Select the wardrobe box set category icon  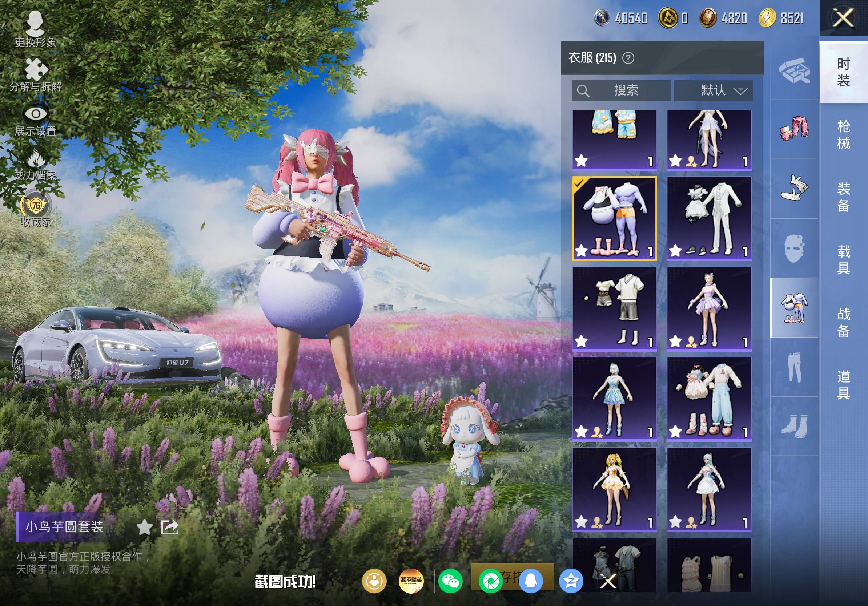pyautogui.click(x=794, y=70)
